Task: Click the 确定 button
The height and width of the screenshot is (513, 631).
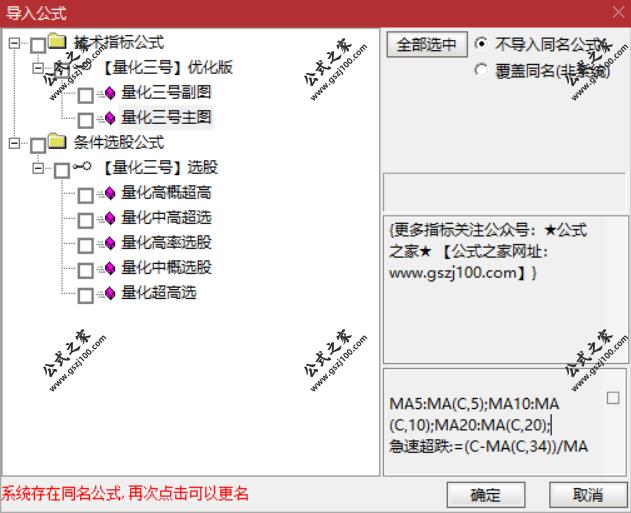Action: 486,494
